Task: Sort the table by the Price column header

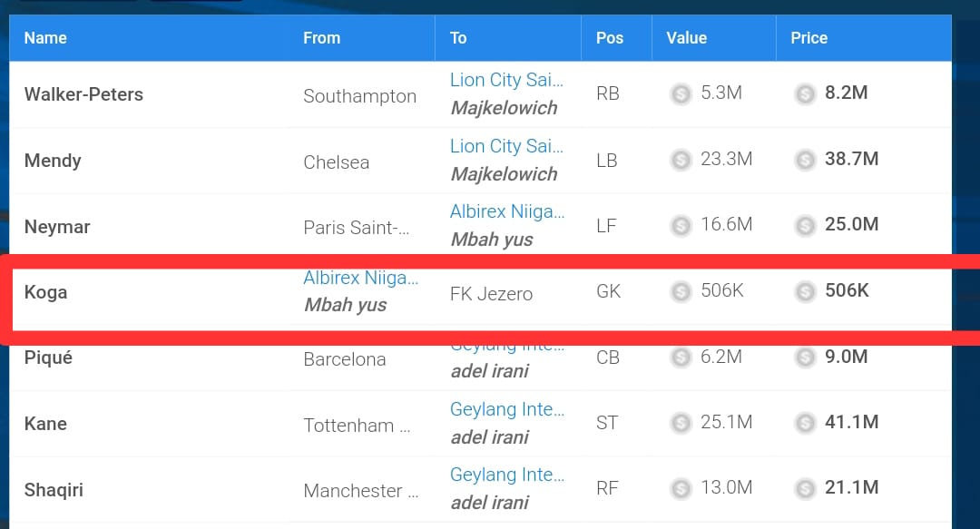Action: [808, 38]
